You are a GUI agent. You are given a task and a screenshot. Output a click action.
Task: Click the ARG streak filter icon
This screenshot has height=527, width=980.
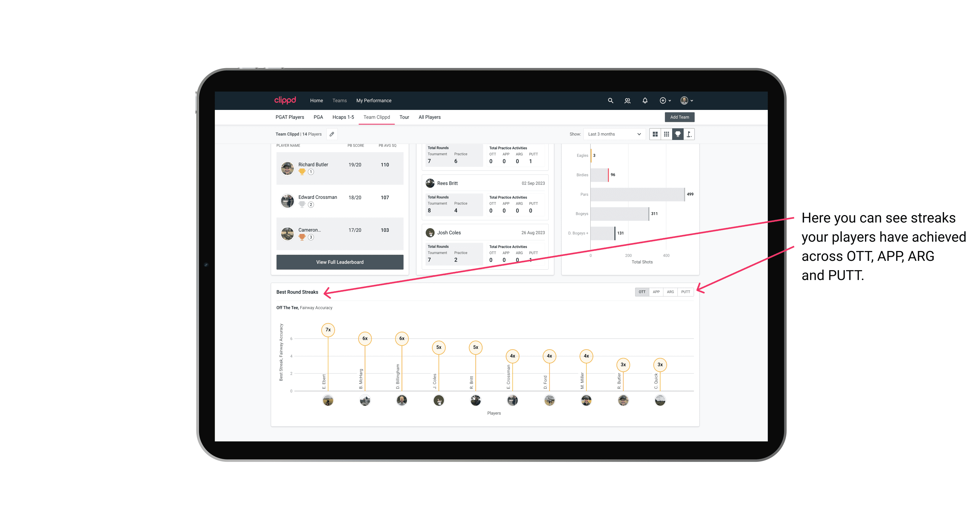pos(671,292)
